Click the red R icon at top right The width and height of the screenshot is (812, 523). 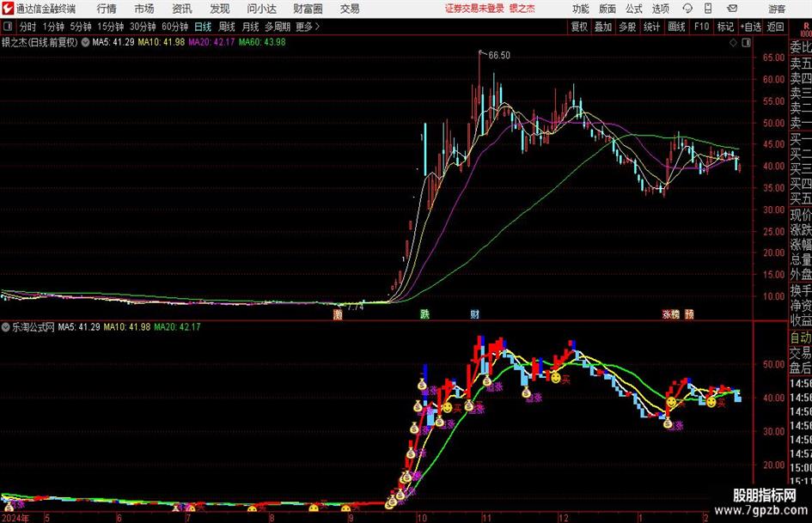pyautogui.click(x=806, y=27)
